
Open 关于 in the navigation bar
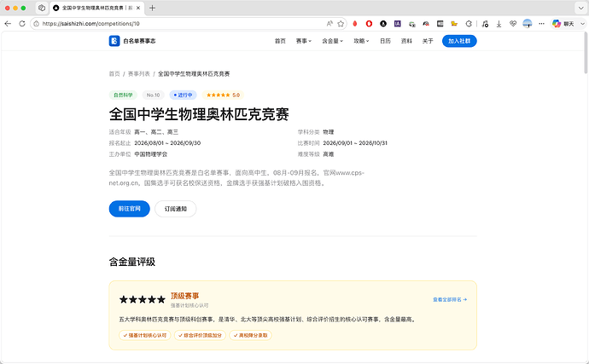click(428, 41)
